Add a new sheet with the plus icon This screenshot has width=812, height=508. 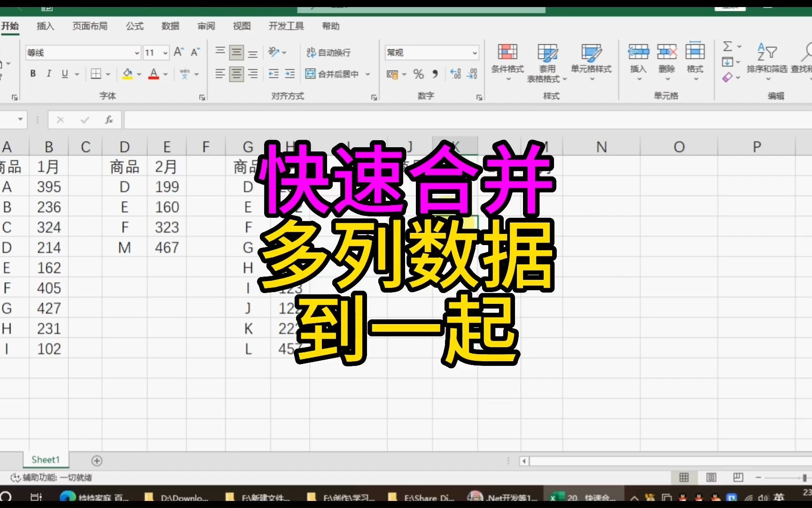97,460
